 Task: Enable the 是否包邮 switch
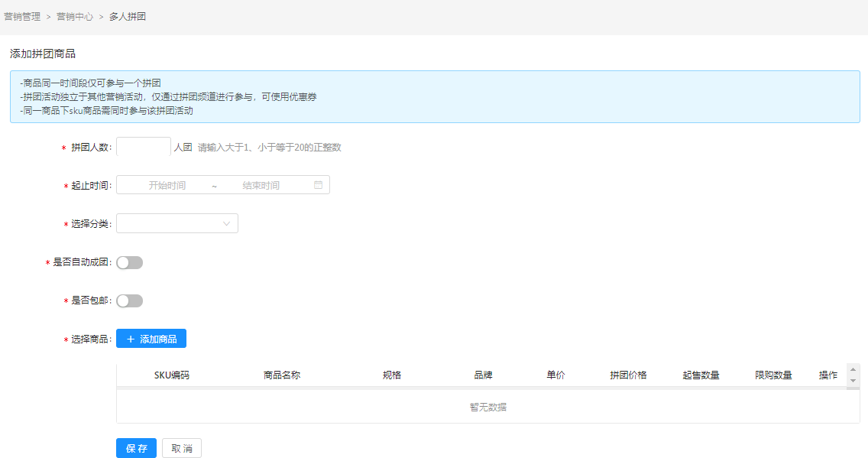coord(129,300)
